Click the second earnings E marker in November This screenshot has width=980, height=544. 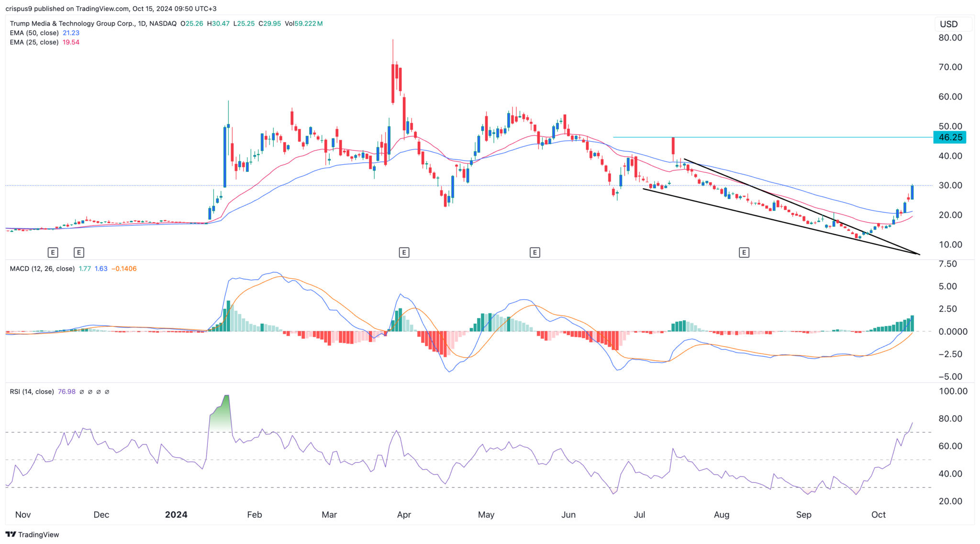(x=79, y=252)
